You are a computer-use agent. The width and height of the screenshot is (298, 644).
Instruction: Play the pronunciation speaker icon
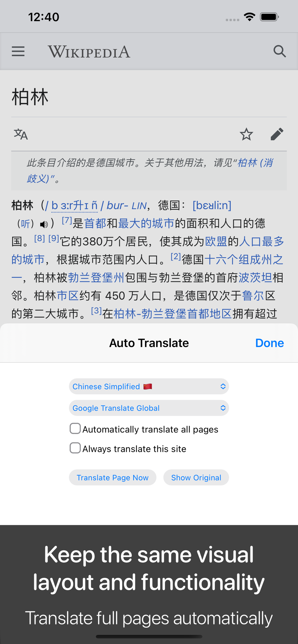44,224
